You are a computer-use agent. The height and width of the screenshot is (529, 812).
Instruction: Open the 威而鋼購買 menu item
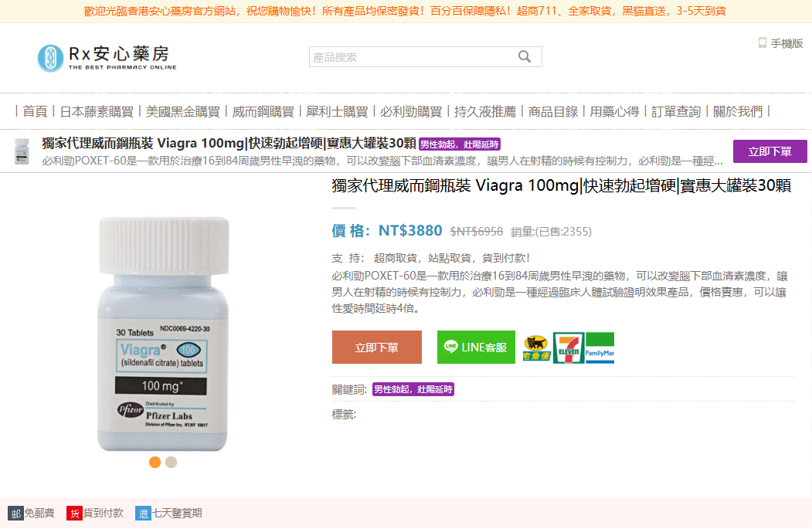click(x=263, y=111)
